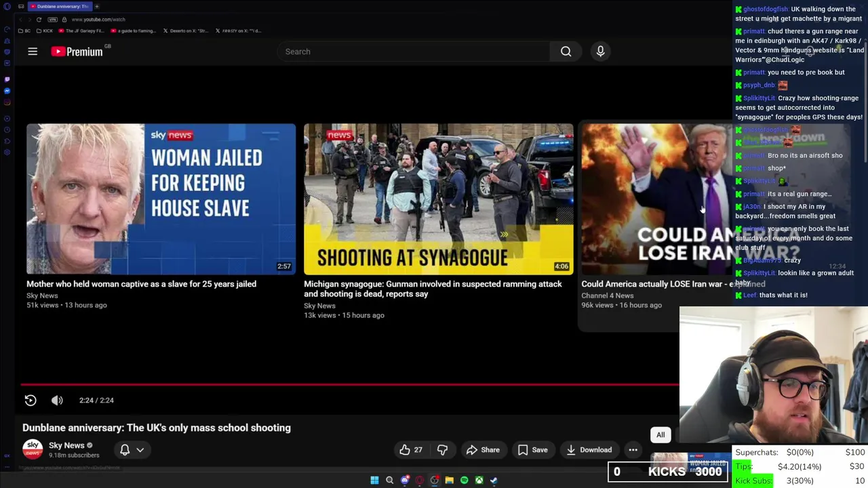868x488 pixels.
Task: Open 'Dexerto on X' bookmark
Action: (x=186, y=30)
